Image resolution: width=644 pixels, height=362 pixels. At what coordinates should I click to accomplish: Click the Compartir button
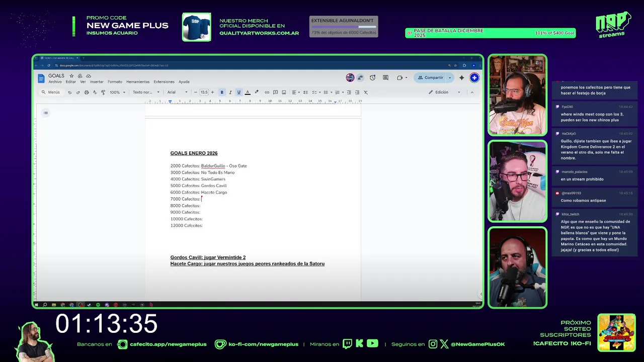click(x=431, y=77)
